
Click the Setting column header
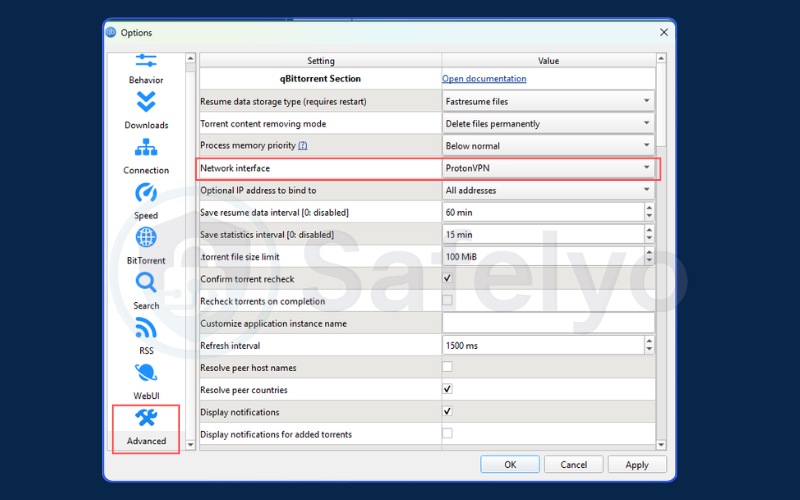(320, 61)
